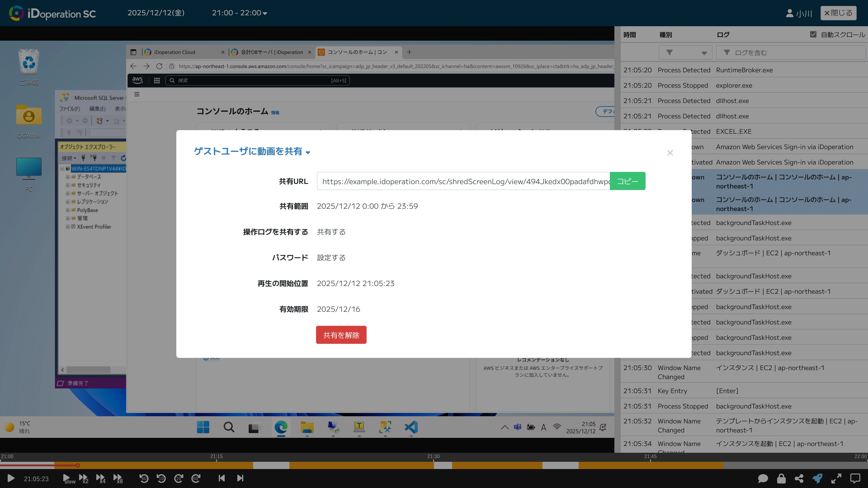This screenshot has width=868, height=488.
Task: Jump to the end of the recording
Action: coord(240,478)
